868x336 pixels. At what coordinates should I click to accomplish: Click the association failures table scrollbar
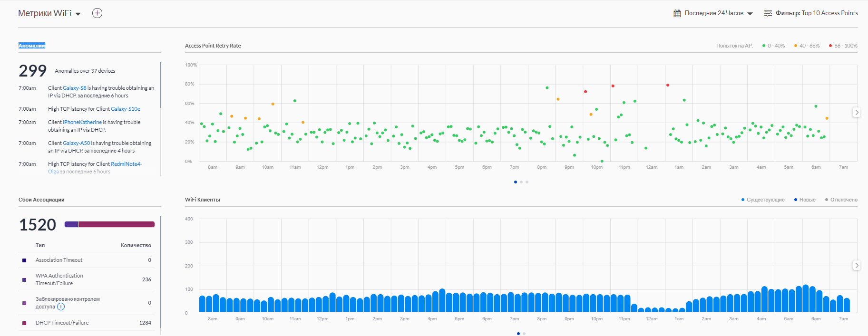pyautogui.click(x=160, y=272)
